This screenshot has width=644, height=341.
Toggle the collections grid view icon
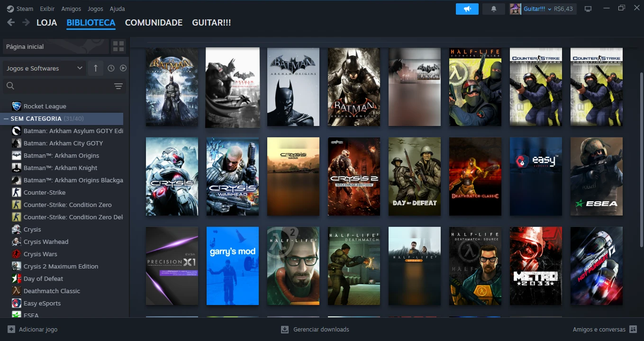pyautogui.click(x=118, y=46)
